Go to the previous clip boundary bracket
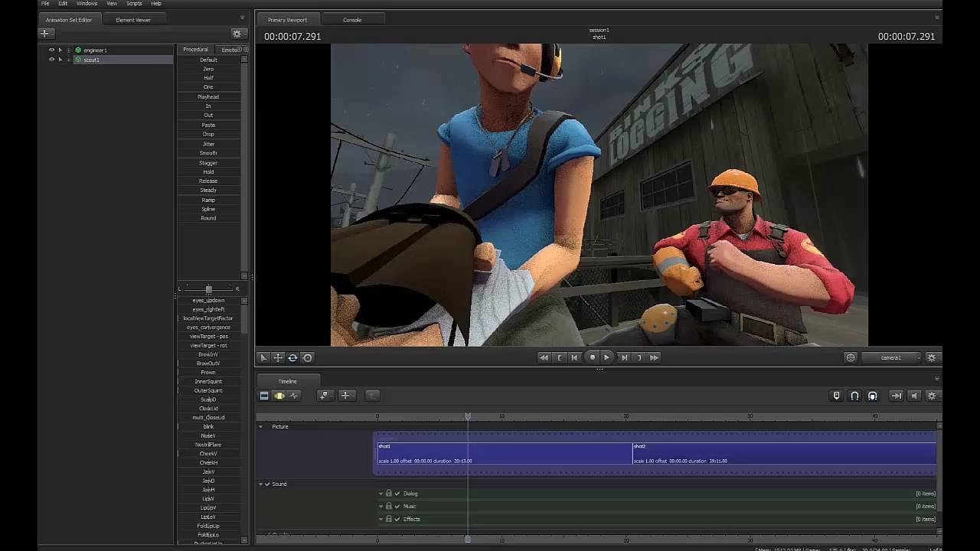 click(x=560, y=357)
